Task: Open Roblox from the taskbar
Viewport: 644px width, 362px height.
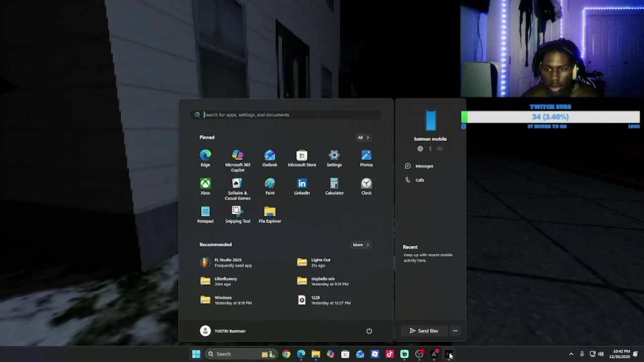Action: [375, 354]
